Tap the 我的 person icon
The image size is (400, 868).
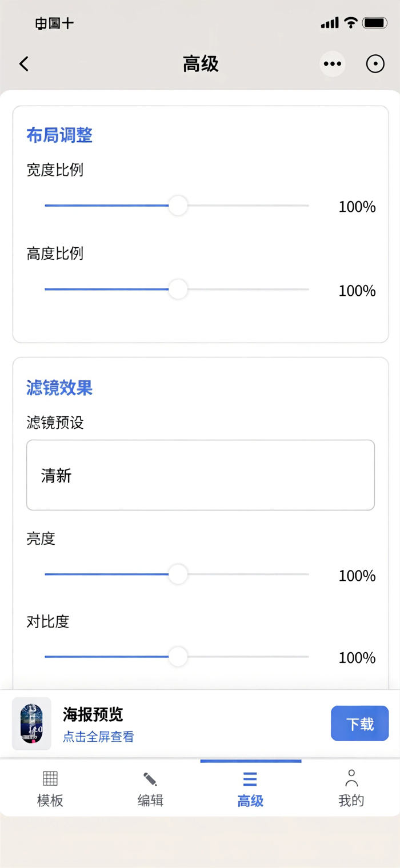(x=351, y=778)
